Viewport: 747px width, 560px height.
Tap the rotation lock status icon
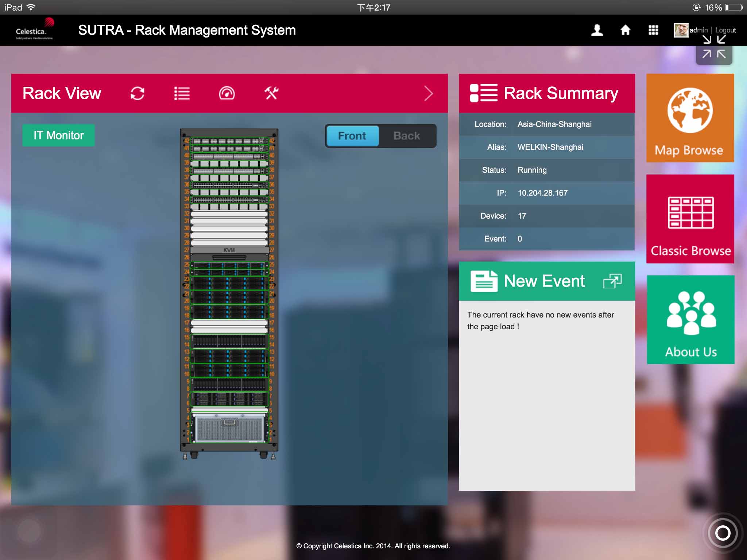click(696, 7)
